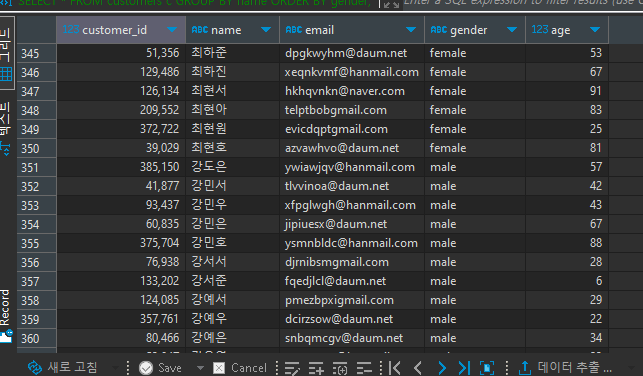The width and height of the screenshot is (643, 376).
Task: Select the customer_id column header
Action: 121,30
